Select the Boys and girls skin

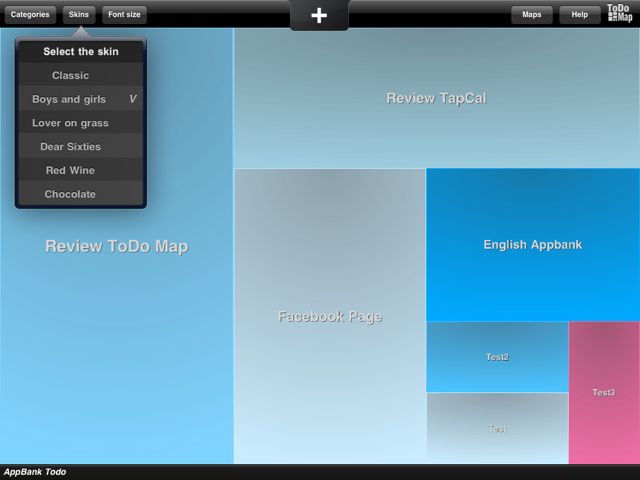81,99
